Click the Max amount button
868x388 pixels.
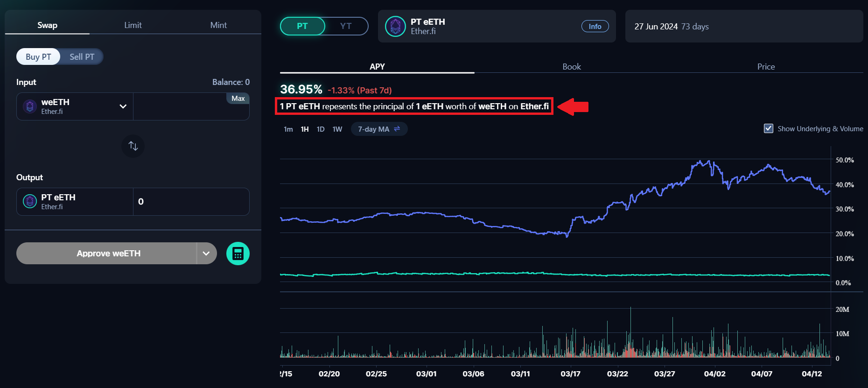(x=238, y=99)
